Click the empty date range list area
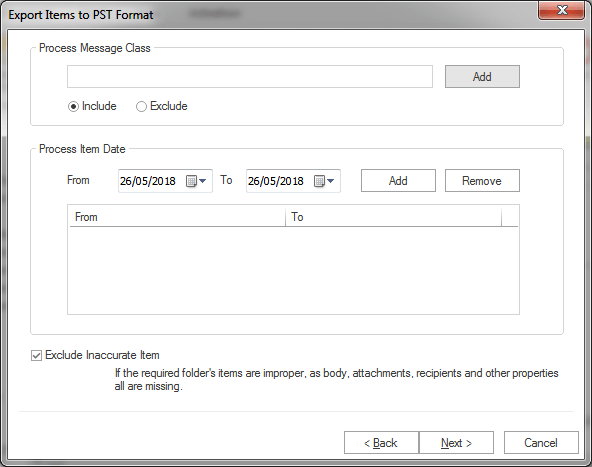592x467 pixels. [x=293, y=270]
